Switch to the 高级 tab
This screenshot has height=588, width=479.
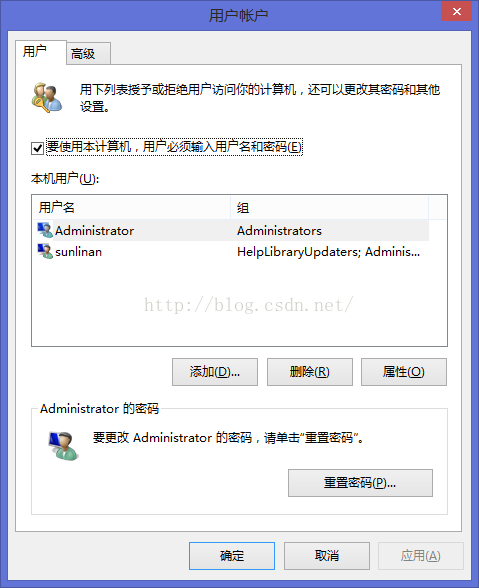[x=88, y=54]
